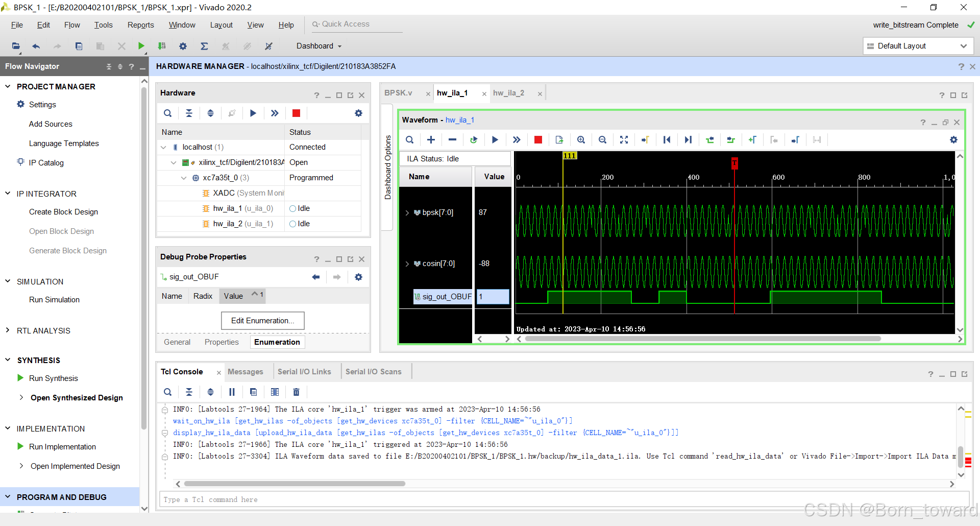Collapse the xc7a35t_0 device node

(x=184, y=178)
